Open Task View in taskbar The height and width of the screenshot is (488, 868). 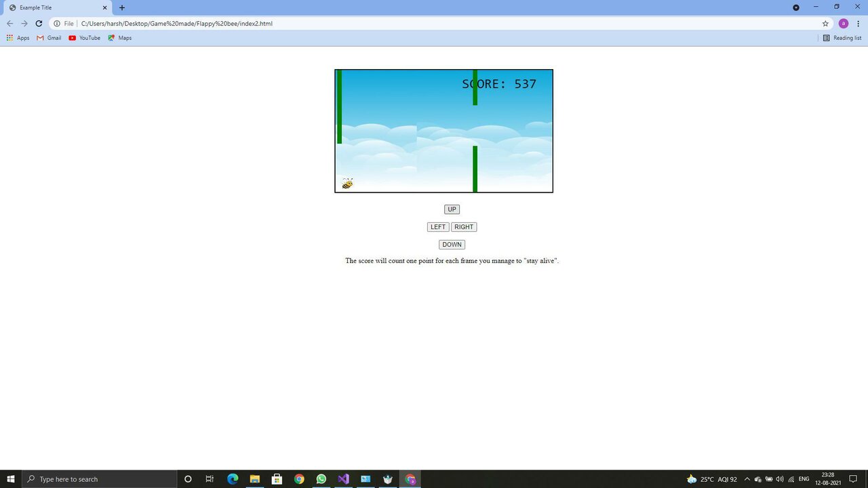(210, 479)
